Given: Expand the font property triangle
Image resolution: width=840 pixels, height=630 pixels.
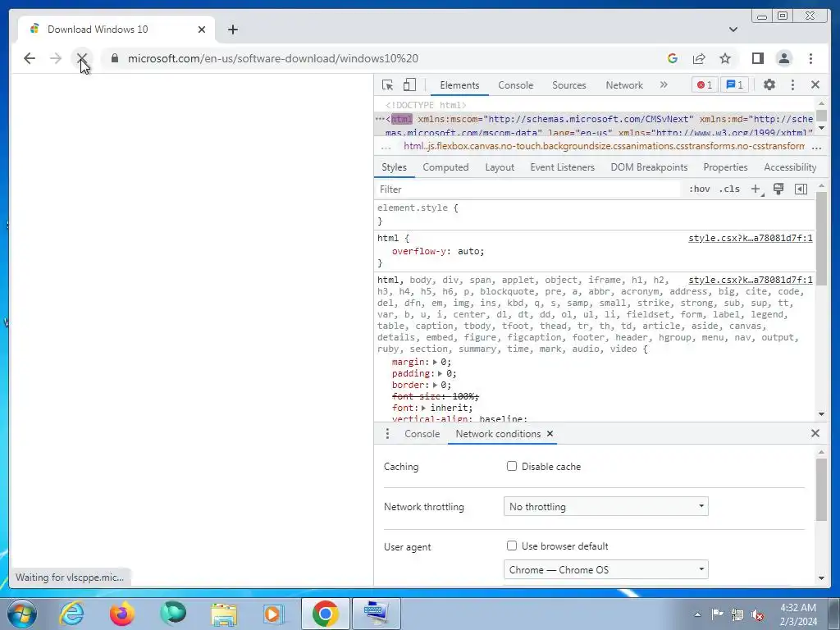Looking at the screenshot, I should [424, 408].
